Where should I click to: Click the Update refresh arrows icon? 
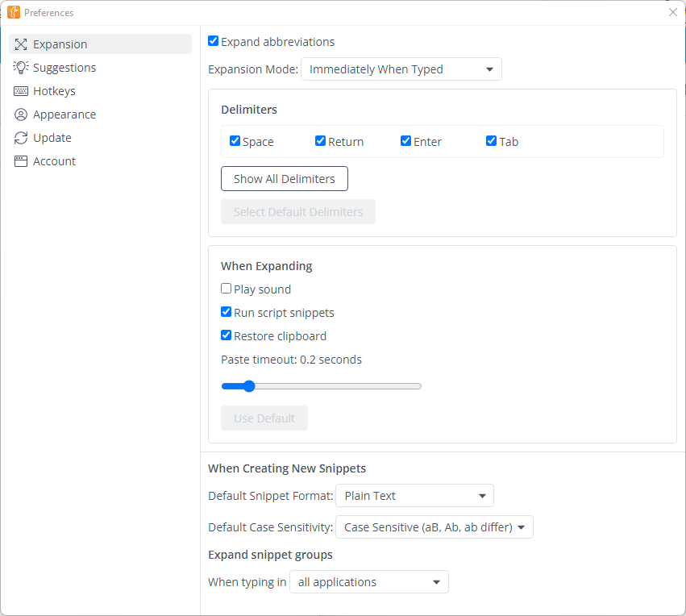click(x=21, y=138)
